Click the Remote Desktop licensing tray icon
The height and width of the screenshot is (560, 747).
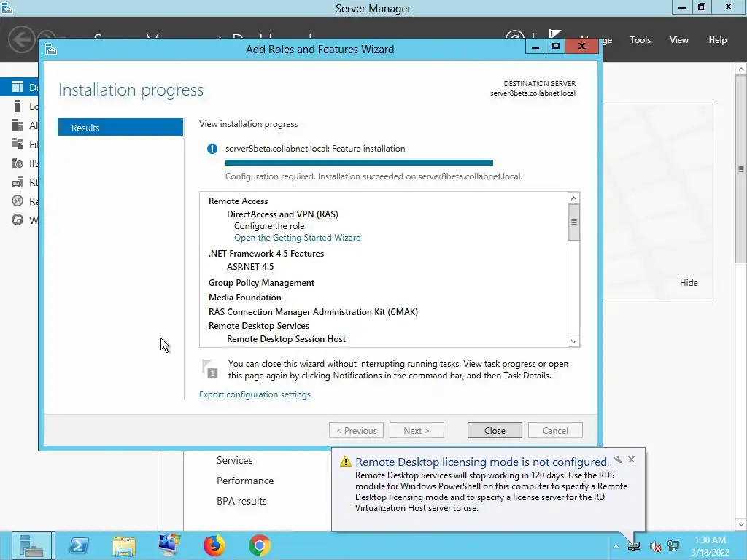point(634,546)
